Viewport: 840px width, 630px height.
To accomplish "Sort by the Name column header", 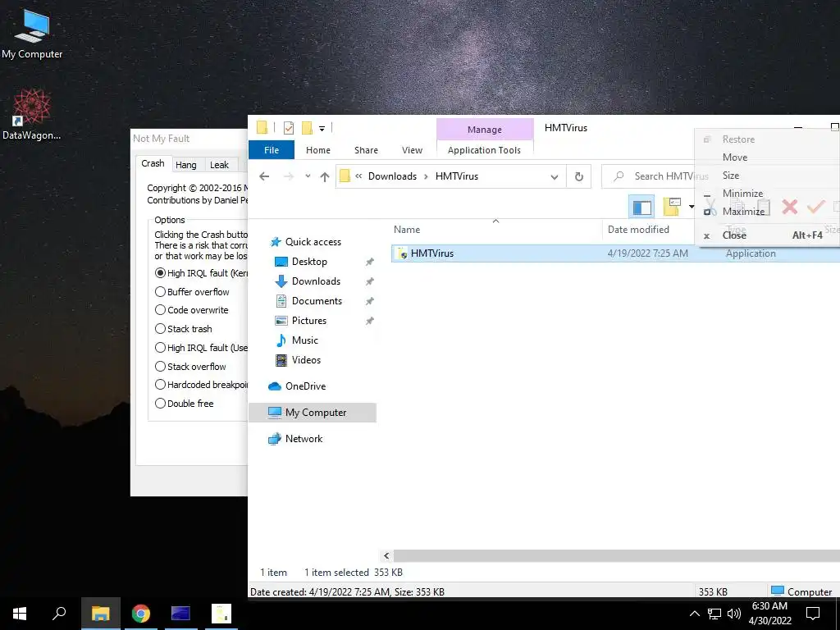I will [x=407, y=230].
